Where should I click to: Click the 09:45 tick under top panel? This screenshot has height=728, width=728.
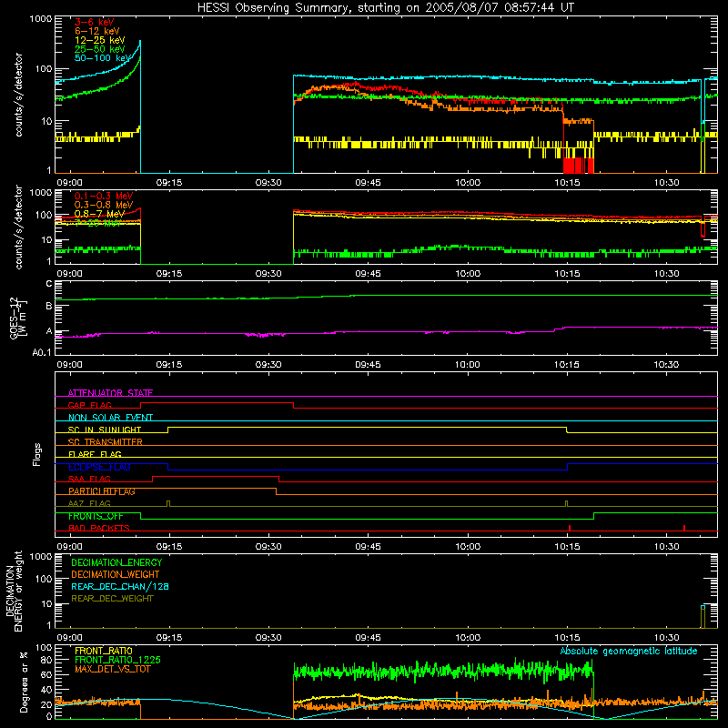(368, 183)
